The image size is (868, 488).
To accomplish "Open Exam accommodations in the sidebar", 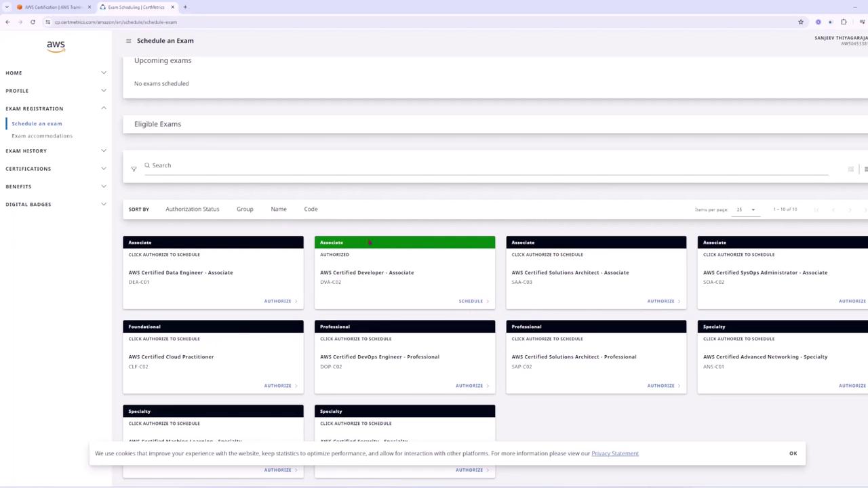I will point(42,136).
